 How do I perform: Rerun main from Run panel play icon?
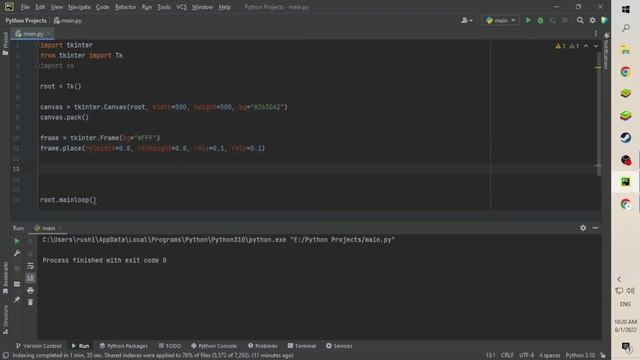pos(17,241)
